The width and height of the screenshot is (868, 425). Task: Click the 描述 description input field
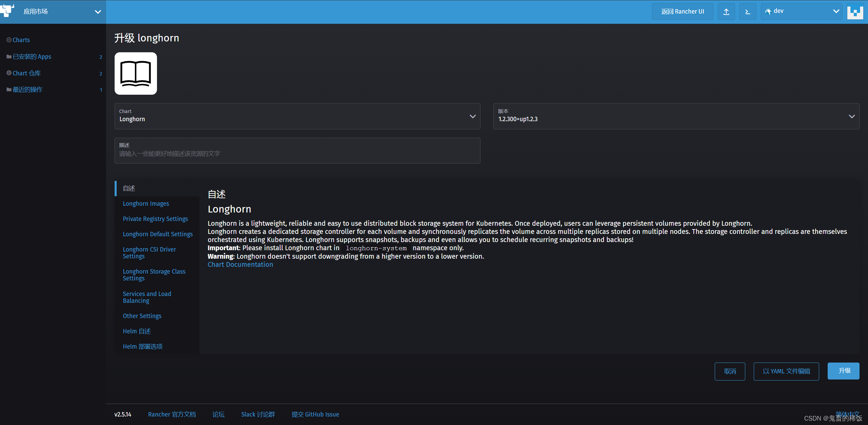297,154
